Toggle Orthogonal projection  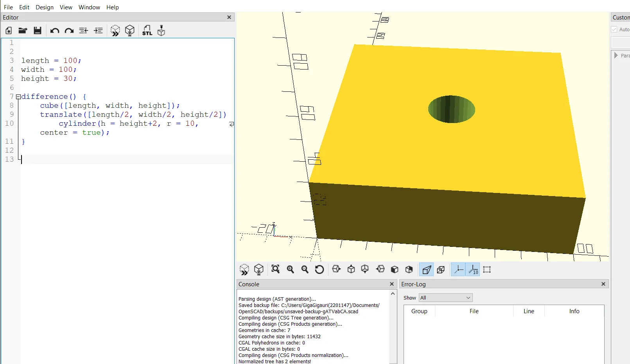441,269
